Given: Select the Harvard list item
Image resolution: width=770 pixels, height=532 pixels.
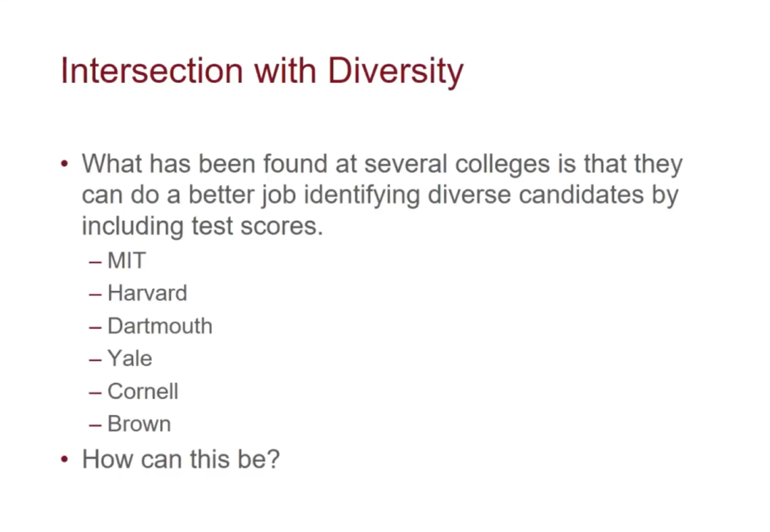Looking at the screenshot, I should [x=148, y=293].
